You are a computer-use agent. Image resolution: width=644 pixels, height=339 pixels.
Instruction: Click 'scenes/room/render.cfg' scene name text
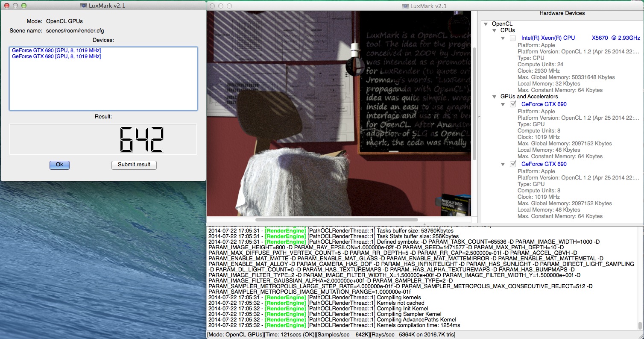(75, 31)
